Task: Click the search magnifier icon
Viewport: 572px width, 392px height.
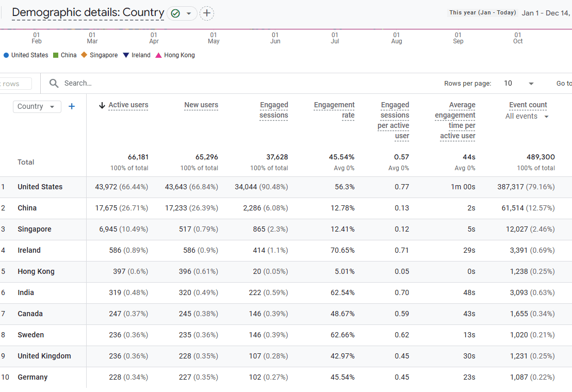Action: click(54, 84)
